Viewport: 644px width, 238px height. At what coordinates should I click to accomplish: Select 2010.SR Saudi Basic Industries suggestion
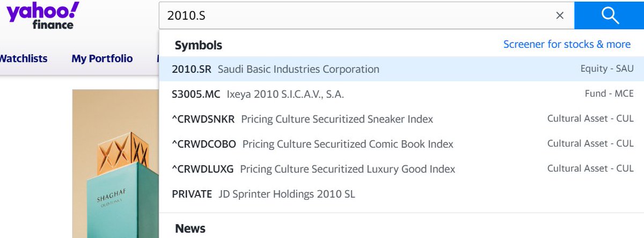pyautogui.click(x=275, y=69)
